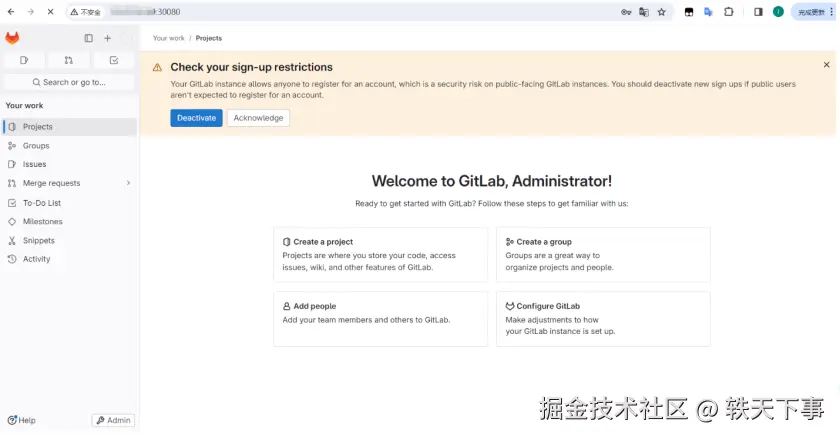The image size is (840, 438).
Task: Deactivate new sign-ups
Action: coord(196,118)
